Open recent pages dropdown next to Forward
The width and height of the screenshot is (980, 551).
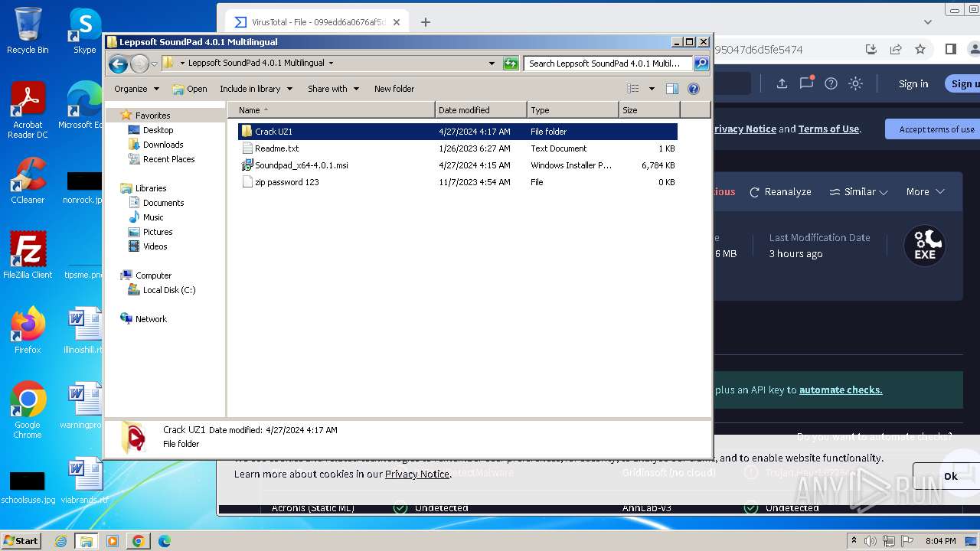[x=154, y=64]
